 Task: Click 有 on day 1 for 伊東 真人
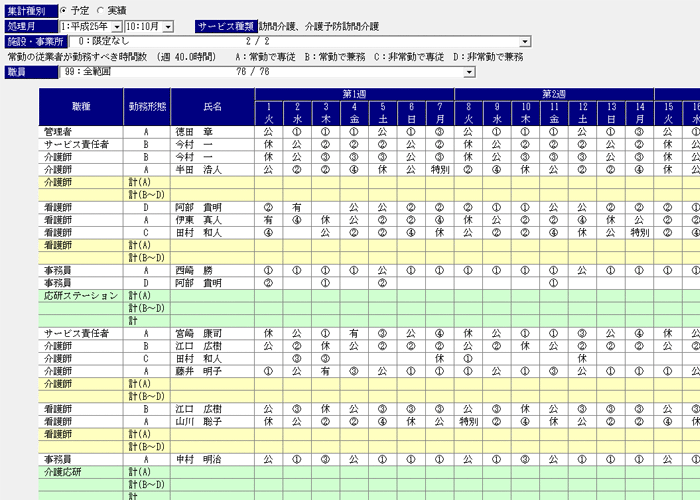click(269, 220)
